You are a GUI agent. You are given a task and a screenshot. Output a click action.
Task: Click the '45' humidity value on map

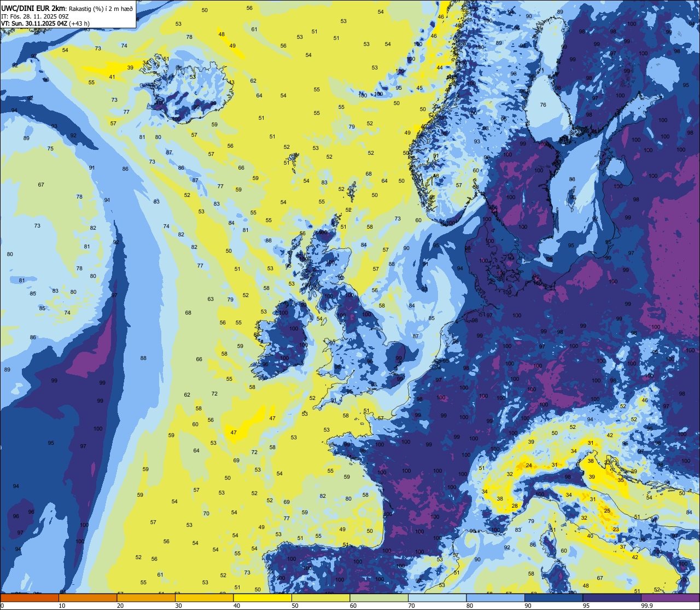[419, 88]
